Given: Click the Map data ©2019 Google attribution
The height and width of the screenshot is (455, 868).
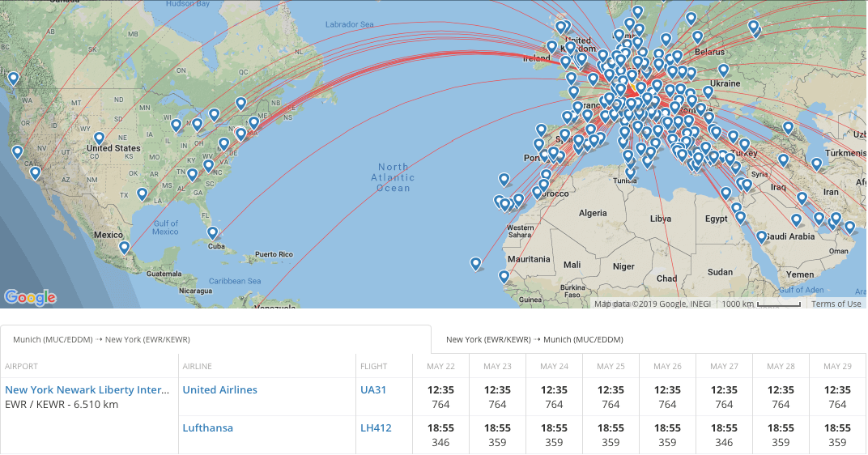Looking at the screenshot, I should pyautogui.click(x=652, y=304).
